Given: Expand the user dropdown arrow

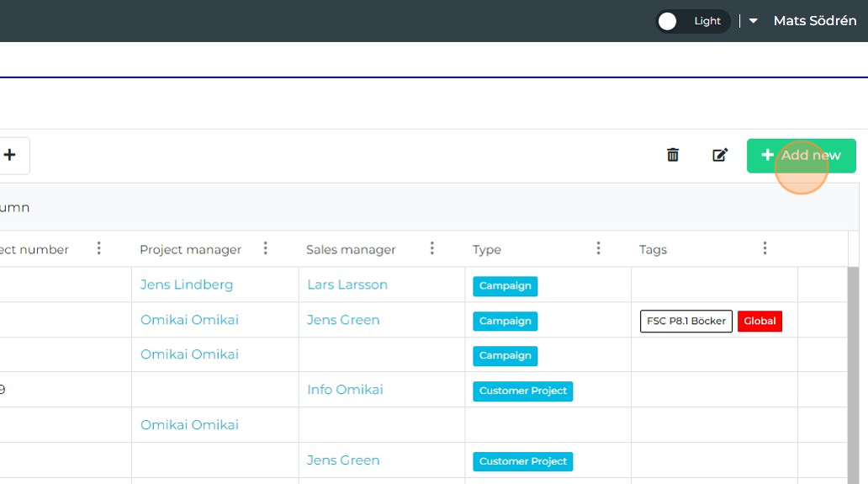Looking at the screenshot, I should click(x=754, y=21).
